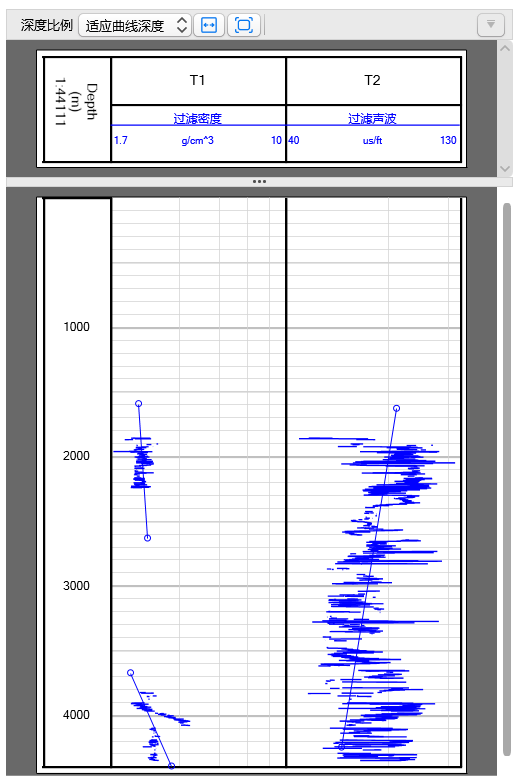Click the upper T1 trend line bottom handle
The height and width of the screenshot is (783, 515).
click(x=147, y=538)
